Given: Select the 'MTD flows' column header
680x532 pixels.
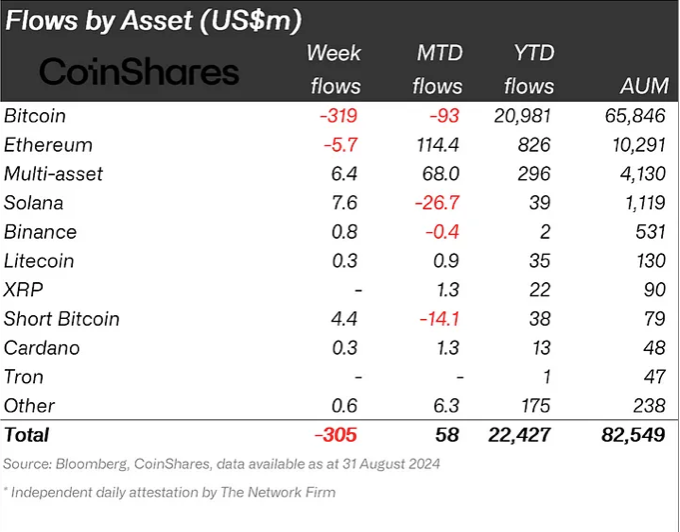Looking at the screenshot, I should point(437,69).
